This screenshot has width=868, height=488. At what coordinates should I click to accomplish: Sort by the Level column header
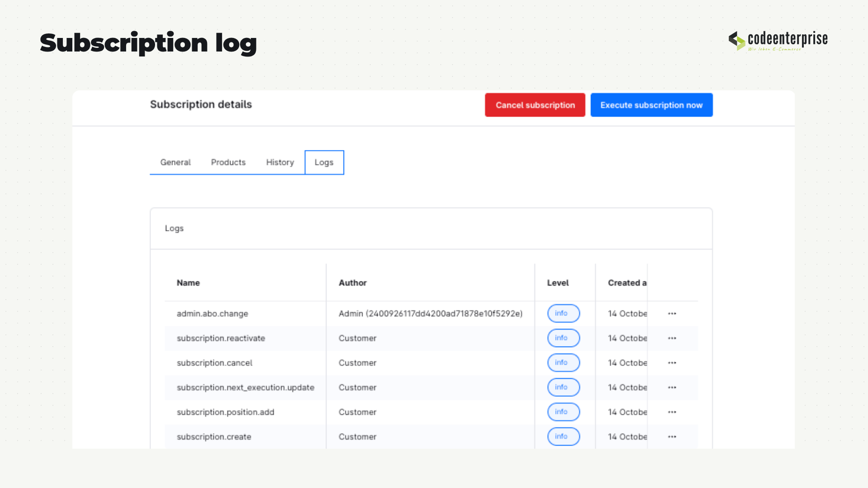click(558, 283)
